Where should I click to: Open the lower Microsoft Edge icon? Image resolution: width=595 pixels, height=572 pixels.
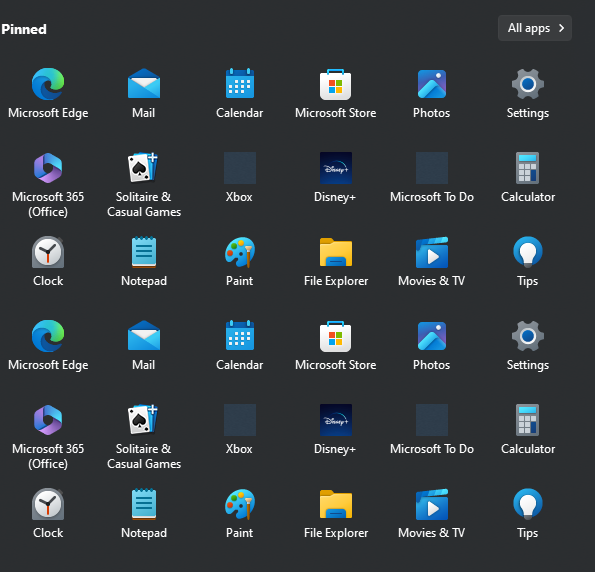click(x=48, y=336)
